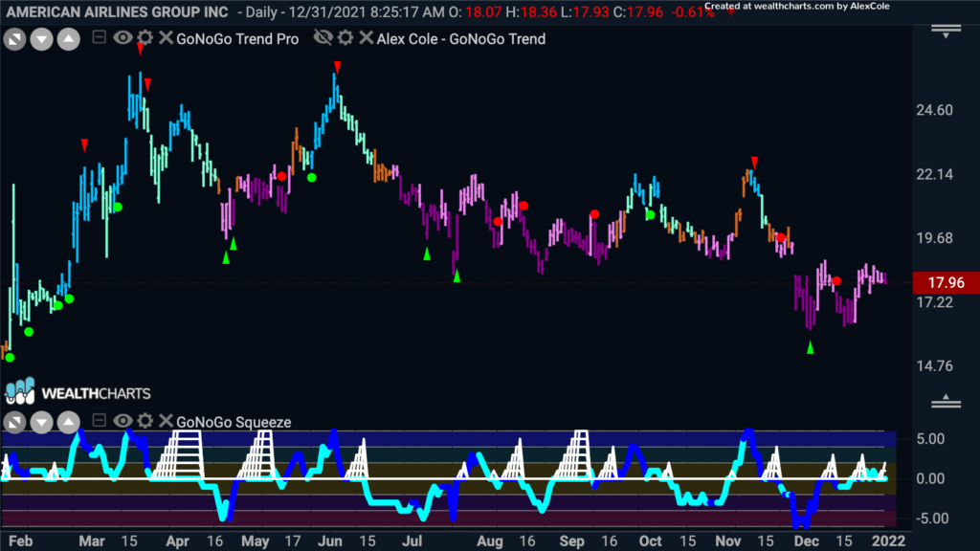Move the GoNoGo Squeeze pane up
The width and height of the screenshot is (980, 551).
tap(68, 422)
